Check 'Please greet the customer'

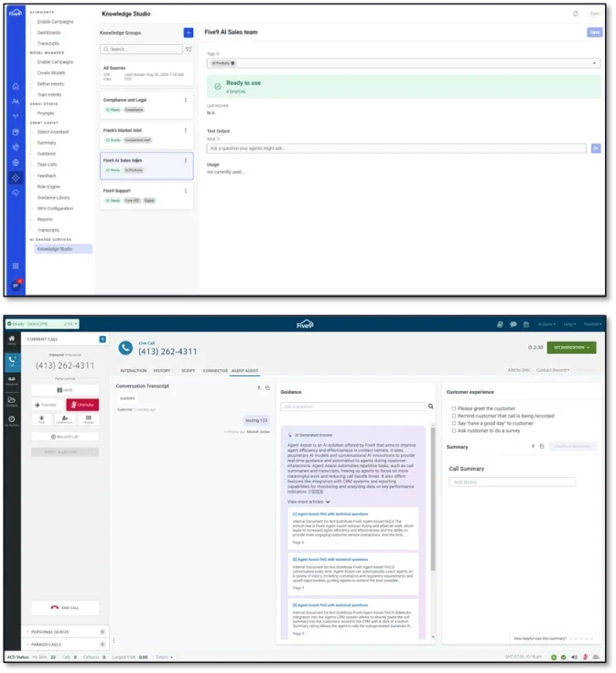pyautogui.click(x=453, y=408)
